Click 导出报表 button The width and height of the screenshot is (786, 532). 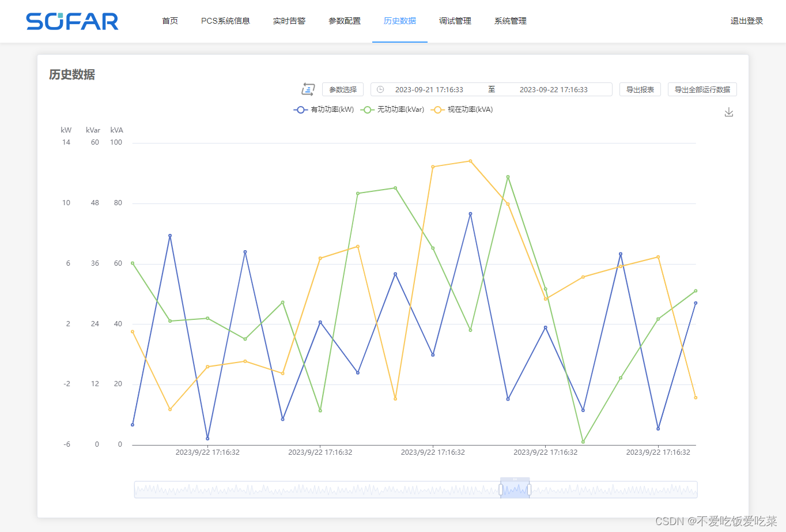pyautogui.click(x=640, y=89)
